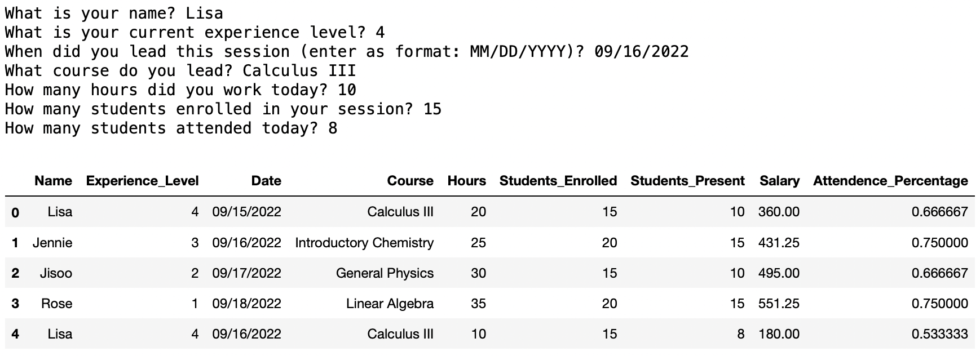This screenshot has width=980, height=356.
Task: Select the Course column header
Action: (x=410, y=181)
